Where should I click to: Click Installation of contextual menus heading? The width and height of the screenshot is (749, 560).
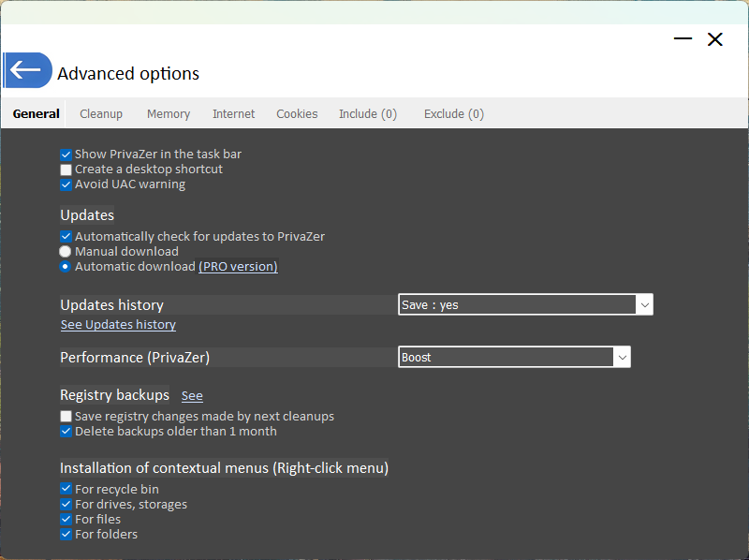pos(224,468)
